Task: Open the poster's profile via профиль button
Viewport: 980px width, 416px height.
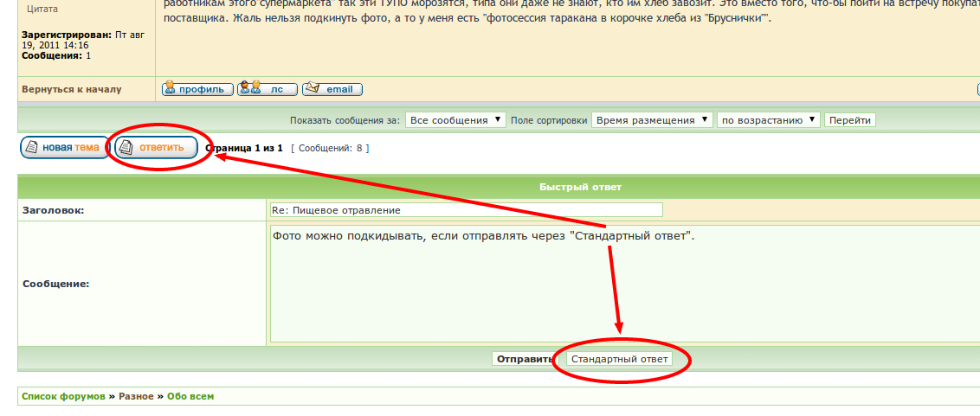Action: (x=198, y=89)
